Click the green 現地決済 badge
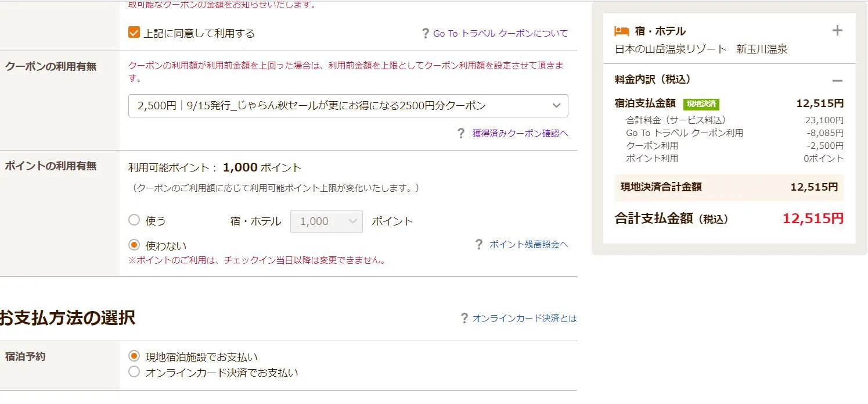 click(x=701, y=104)
